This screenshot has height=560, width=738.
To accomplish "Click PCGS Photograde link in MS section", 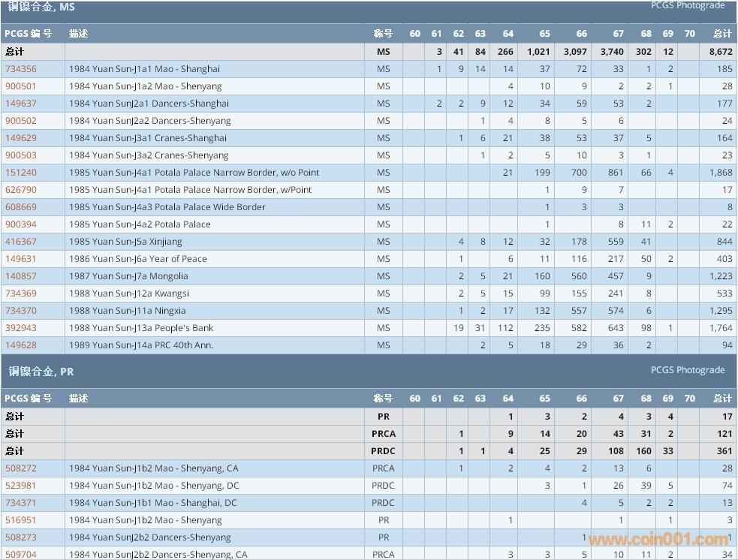I will (x=687, y=6).
